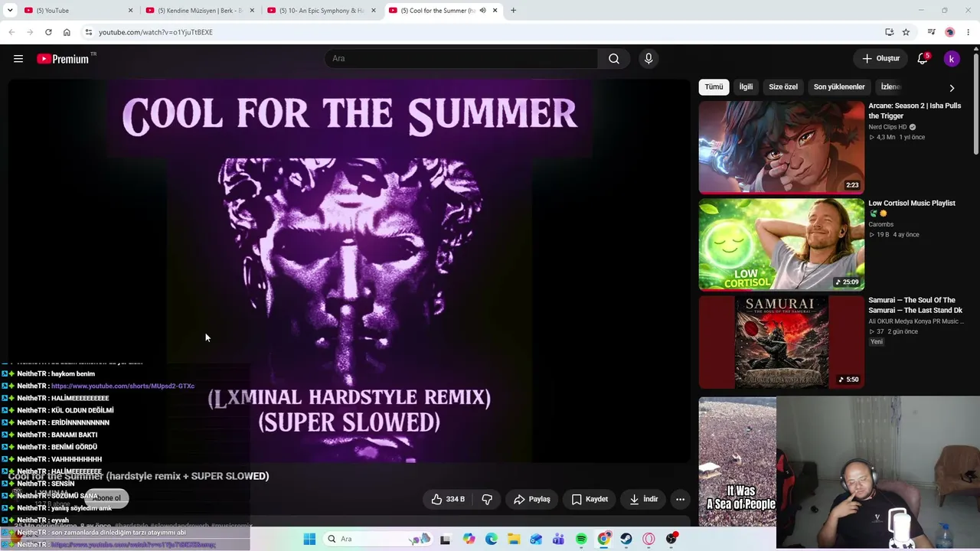Open Outlook from the taskbar
Image resolution: width=980 pixels, height=551 pixels.
(536, 539)
